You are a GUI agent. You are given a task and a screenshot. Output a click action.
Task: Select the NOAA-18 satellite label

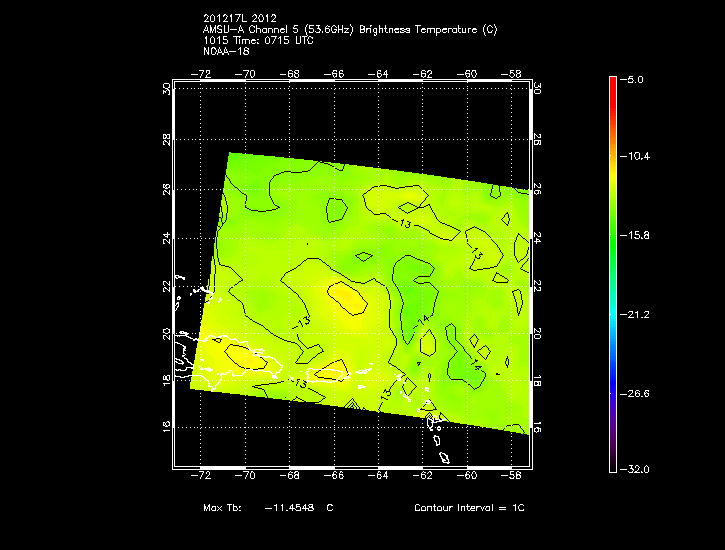click(x=225, y=51)
